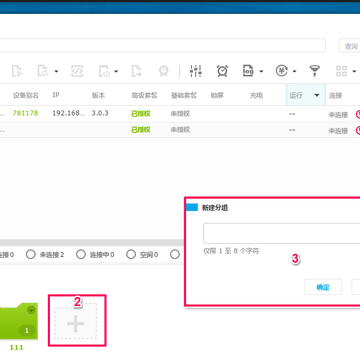Open dropdown arrow beside sync document icon
Viewport: 360px width, 360px height.
[x=56, y=71]
